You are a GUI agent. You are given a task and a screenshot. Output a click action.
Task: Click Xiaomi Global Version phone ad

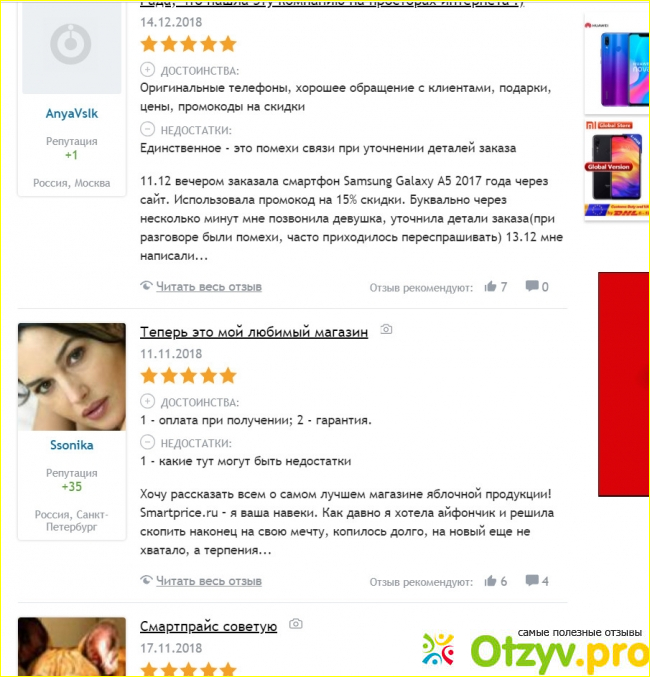pyautogui.click(x=617, y=169)
